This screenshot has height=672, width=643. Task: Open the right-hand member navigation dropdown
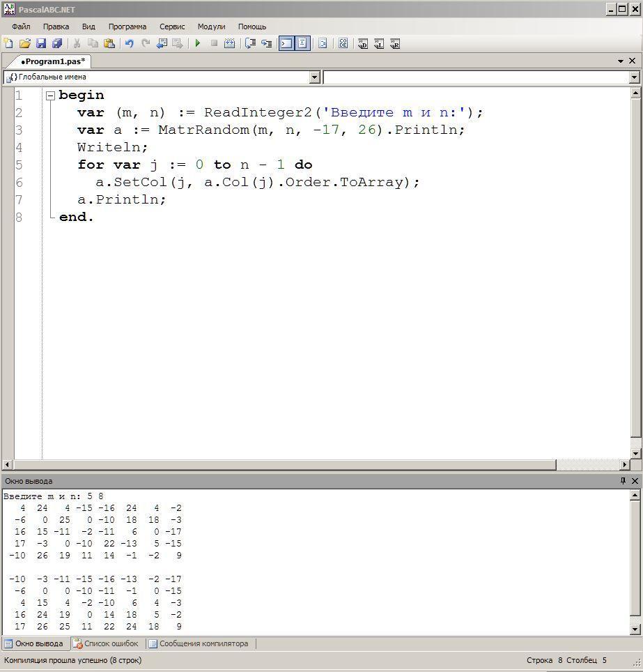click(635, 77)
